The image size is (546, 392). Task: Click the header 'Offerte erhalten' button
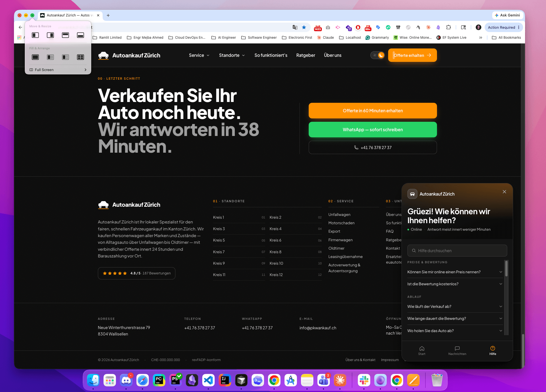(412, 55)
